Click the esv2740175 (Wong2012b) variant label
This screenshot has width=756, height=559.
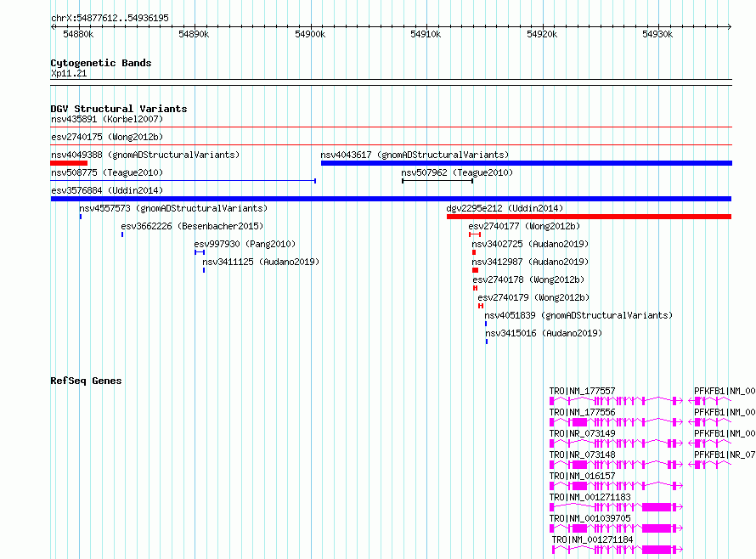click(x=107, y=137)
